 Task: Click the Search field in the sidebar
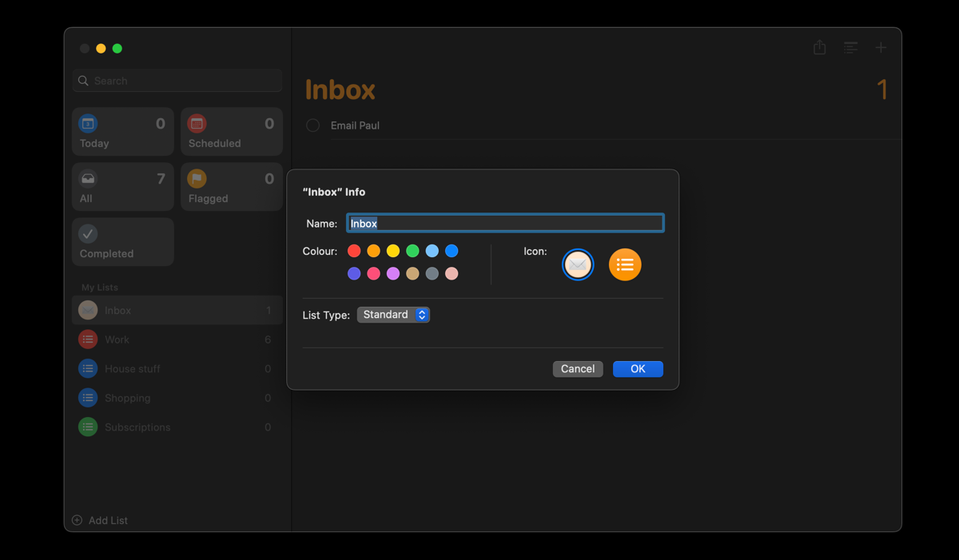pos(177,80)
